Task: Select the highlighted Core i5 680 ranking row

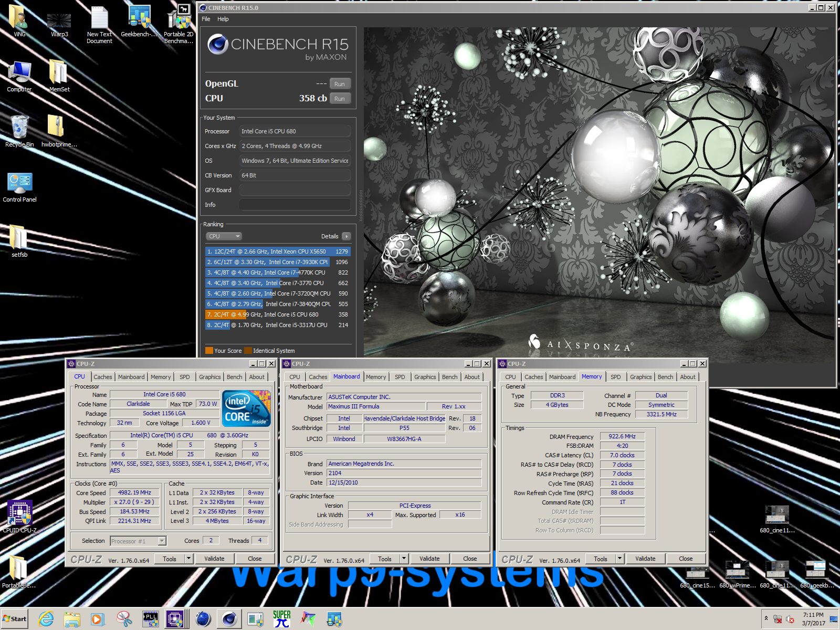Action: [278, 314]
